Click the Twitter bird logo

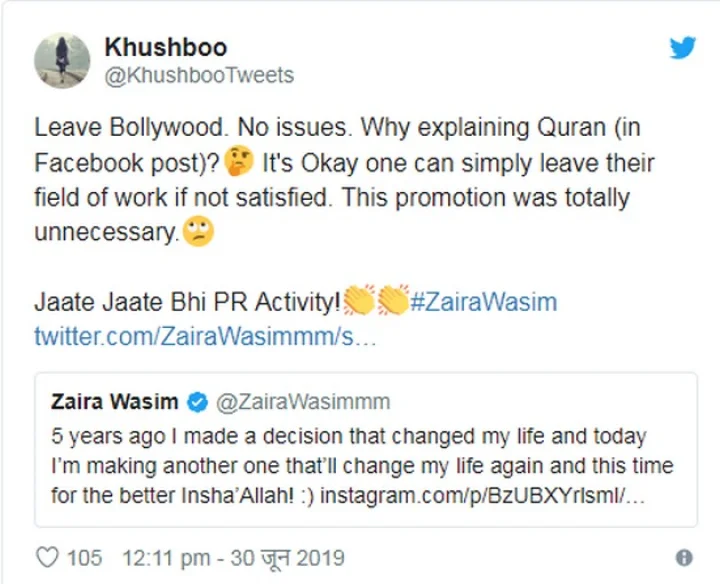pos(683,47)
